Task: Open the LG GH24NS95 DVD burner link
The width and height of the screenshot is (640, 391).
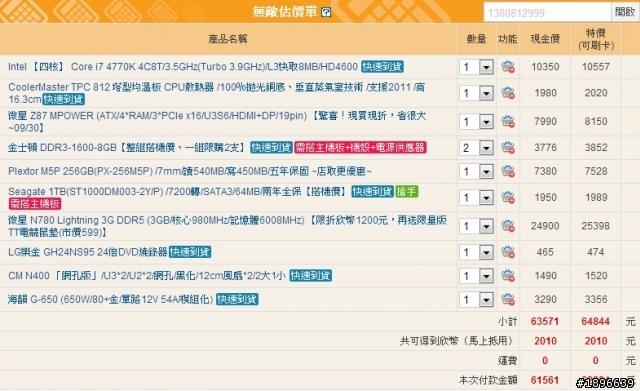Action: click(88, 252)
